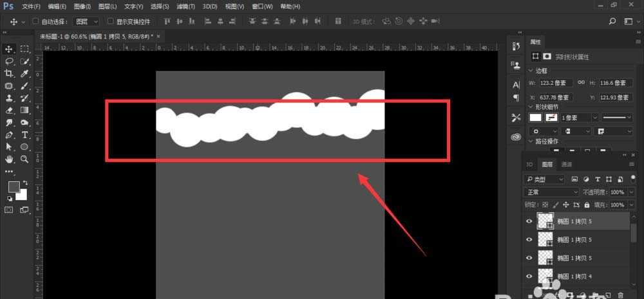This screenshot has width=644, height=299.
Task: Activate the Zoom magnifier tool
Action: point(24,159)
